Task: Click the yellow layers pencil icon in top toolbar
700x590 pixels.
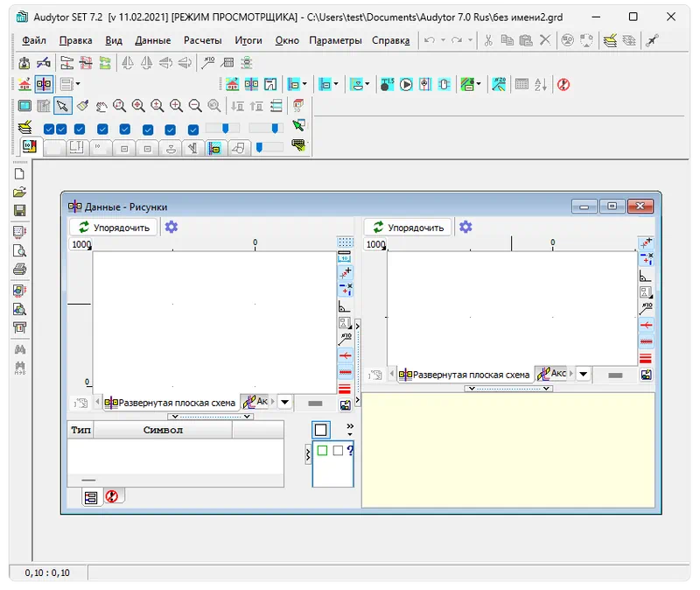Action: tap(610, 40)
